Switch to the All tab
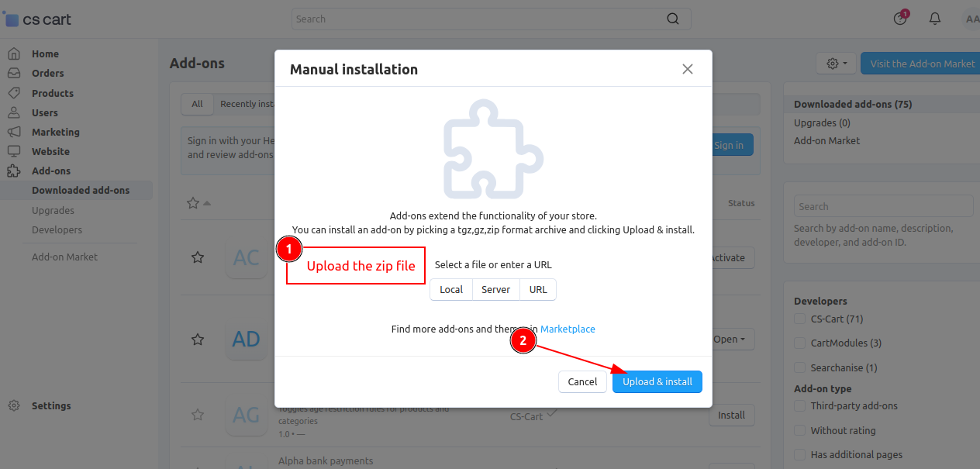Viewport: 980px width, 469px height. coord(197,103)
